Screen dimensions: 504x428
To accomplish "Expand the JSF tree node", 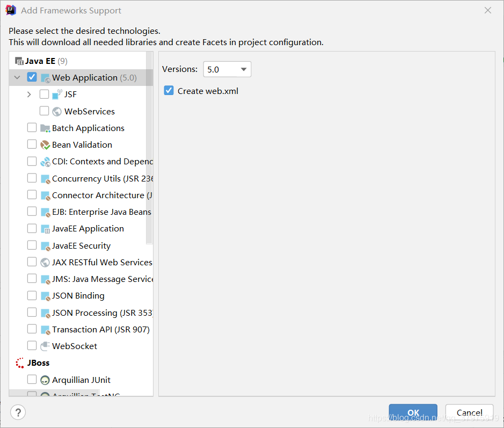I will coord(29,94).
